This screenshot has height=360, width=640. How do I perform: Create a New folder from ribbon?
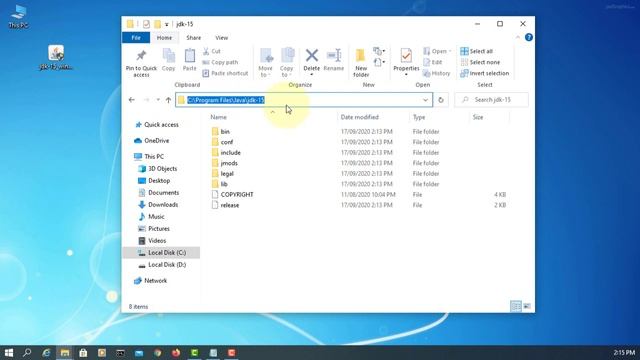pyautogui.click(x=361, y=62)
